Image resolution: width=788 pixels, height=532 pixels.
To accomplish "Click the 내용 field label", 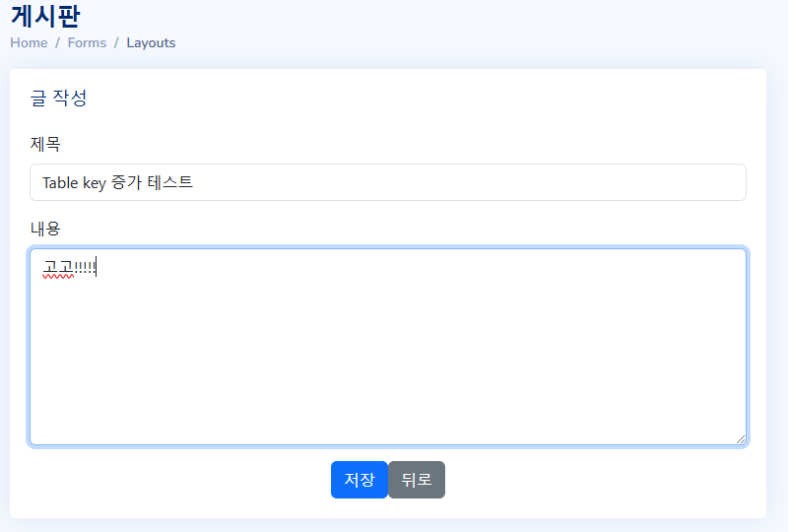I will [x=45, y=229].
